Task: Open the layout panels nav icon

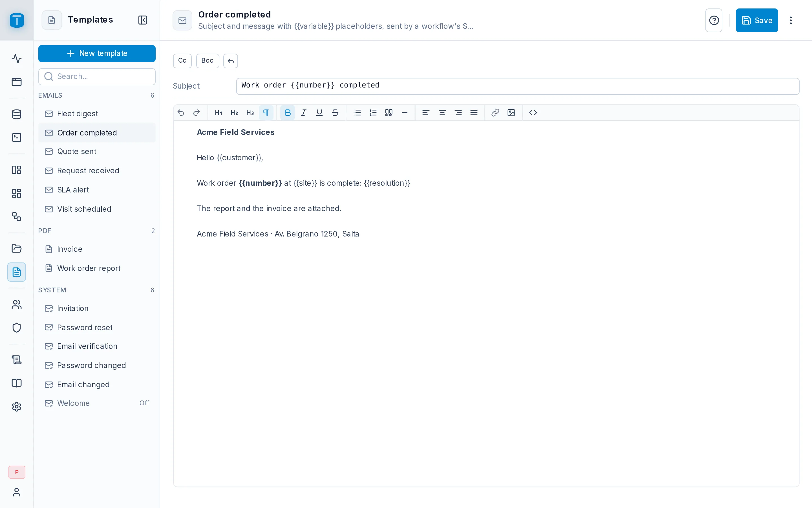Action: 17,170
